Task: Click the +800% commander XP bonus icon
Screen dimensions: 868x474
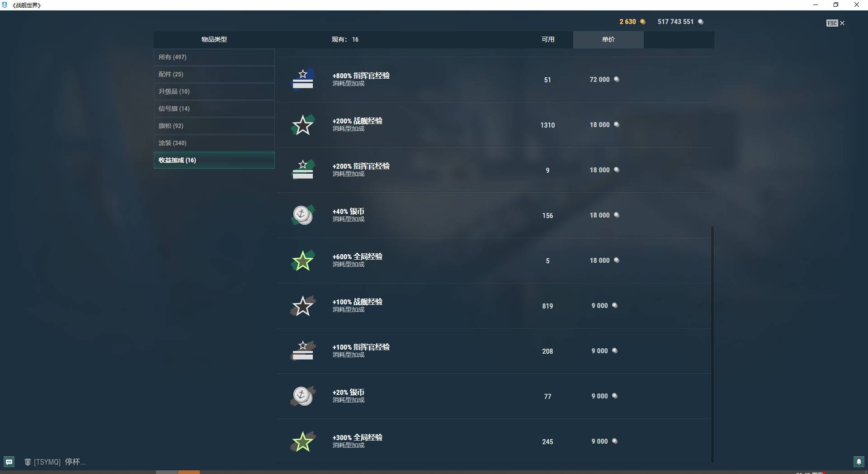Action: (x=302, y=80)
